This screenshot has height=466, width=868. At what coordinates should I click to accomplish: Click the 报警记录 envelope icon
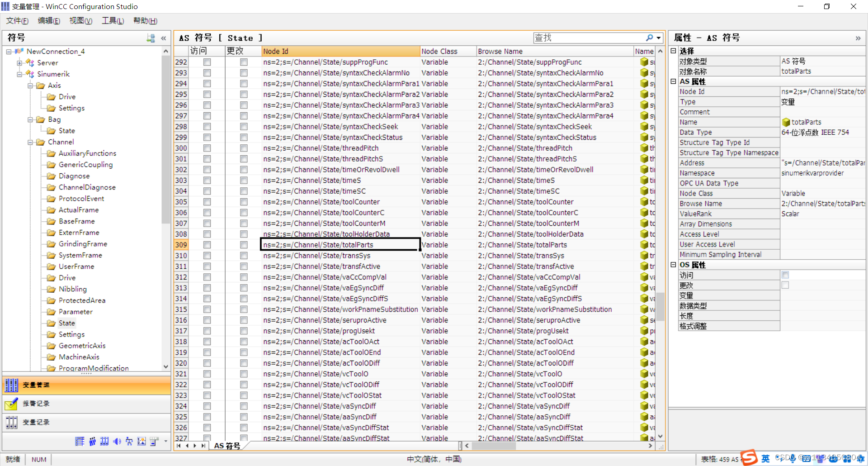(x=11, y=404)
